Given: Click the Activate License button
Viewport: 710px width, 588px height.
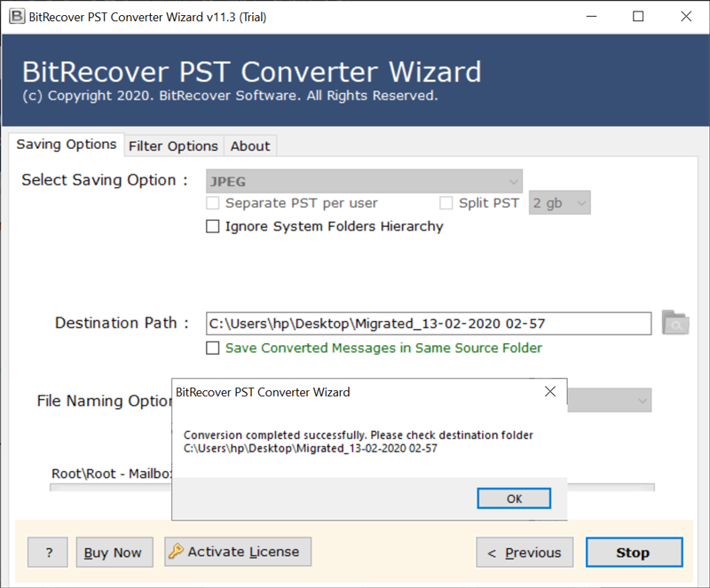Looking at the screenshot, I should point(238,552).
